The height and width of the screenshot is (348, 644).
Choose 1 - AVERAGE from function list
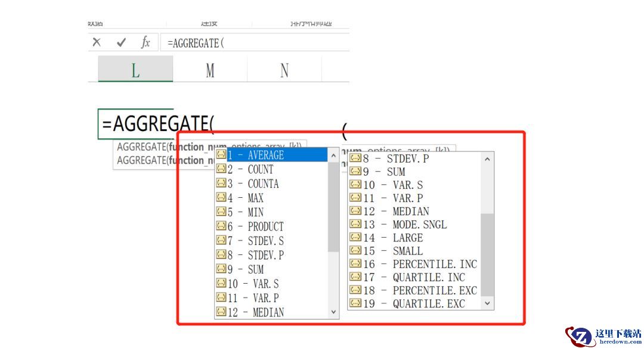pyautogui.click(x=271, y=155)
